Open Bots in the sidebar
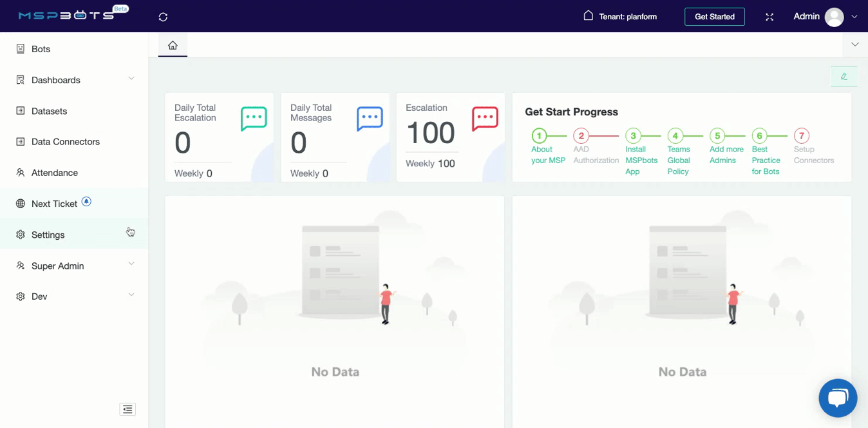 (74, 49)
